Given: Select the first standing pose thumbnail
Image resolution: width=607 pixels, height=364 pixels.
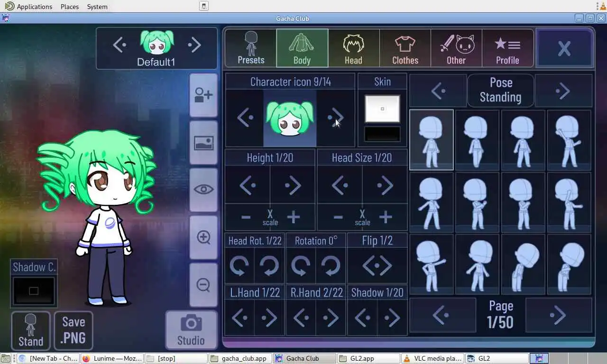Looking at the screenshot, I should point(432,140).
